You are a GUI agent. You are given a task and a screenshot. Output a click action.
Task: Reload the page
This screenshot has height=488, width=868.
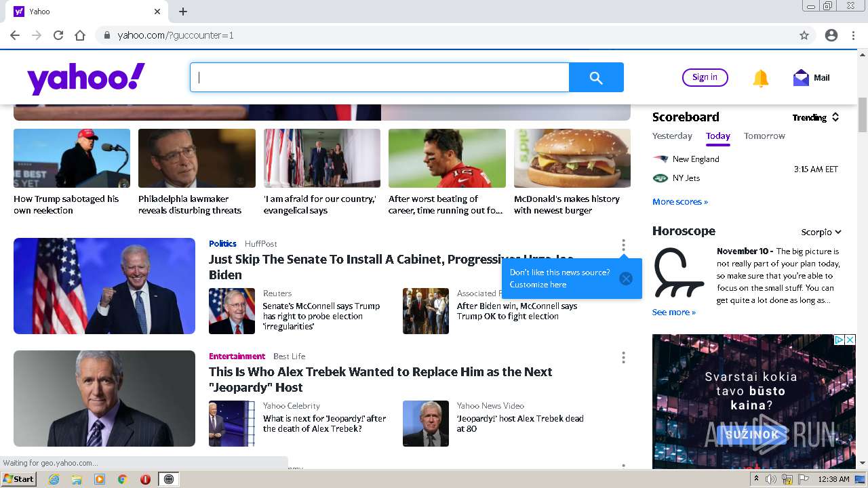click(x=58, y=35)
